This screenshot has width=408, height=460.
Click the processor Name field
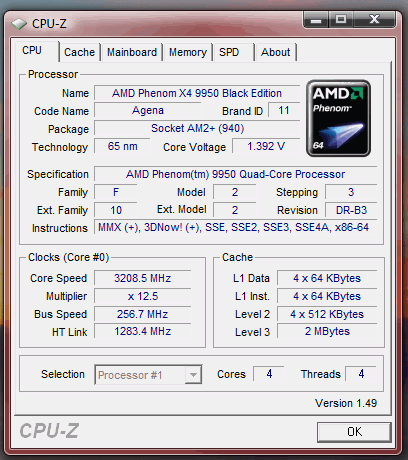pyautogui.click(x=197, y=93)
